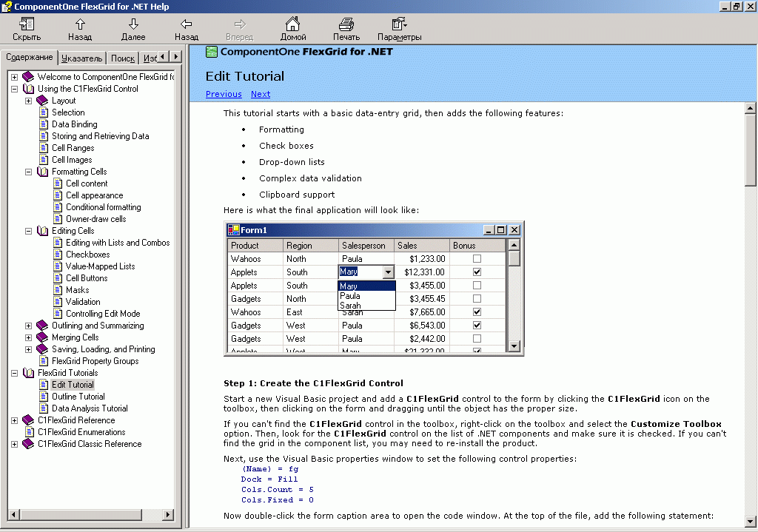Expand the Outlining and Summarizing node

pyautogui.click(x=29, y=326)
